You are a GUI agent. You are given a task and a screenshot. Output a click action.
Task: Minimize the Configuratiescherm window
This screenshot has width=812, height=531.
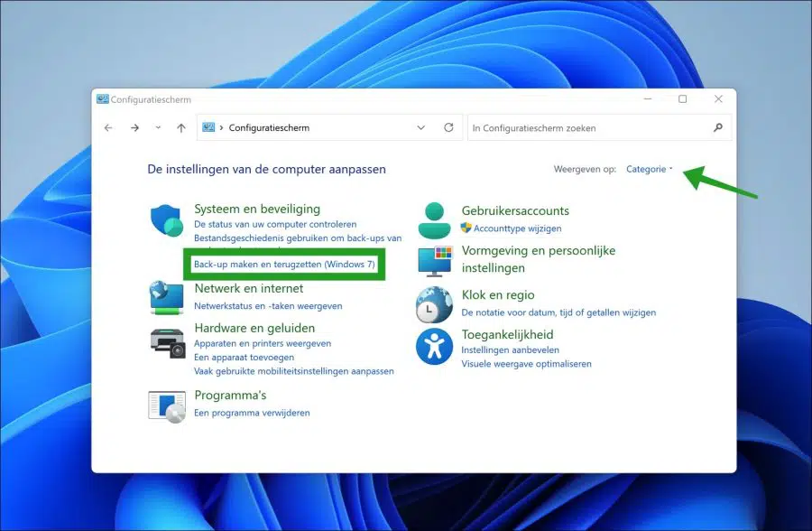(647, 98)
